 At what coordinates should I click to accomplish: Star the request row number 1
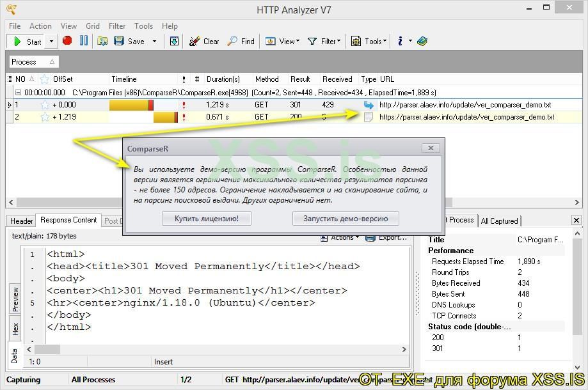click(x=45, y=105)
